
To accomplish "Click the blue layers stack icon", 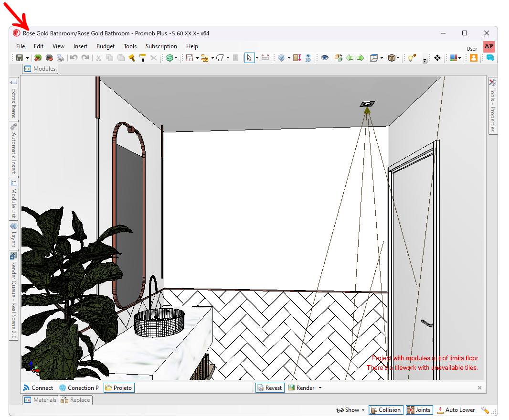I will 281,58.
